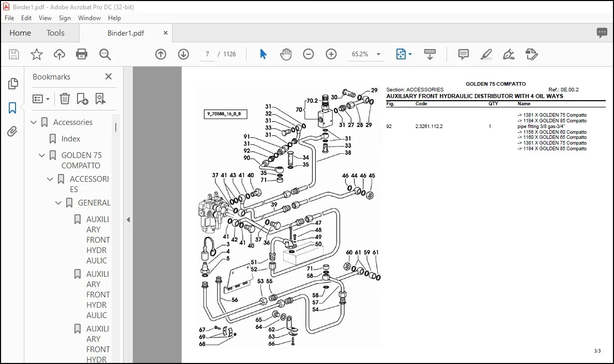Viewport: 614px width, 364px height.
Task: Select the Accessories bookmark label
Action: coord(73,122)
